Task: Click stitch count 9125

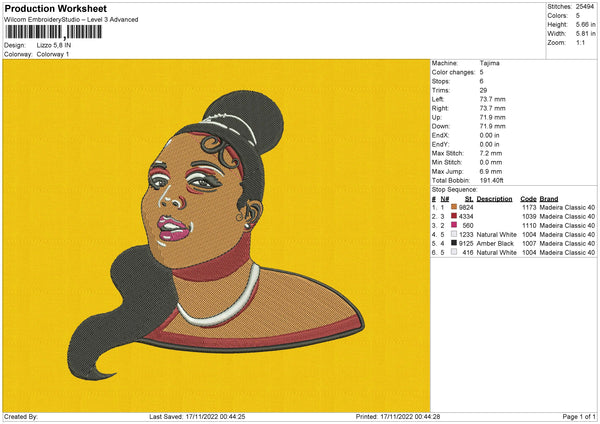Action: (x=466, y=243)
